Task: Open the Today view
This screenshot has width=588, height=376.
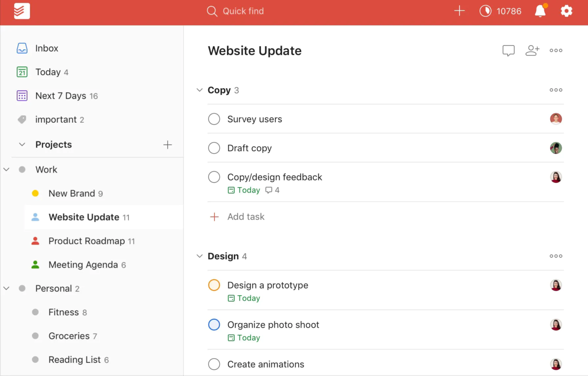Action: tap(48, 72)
